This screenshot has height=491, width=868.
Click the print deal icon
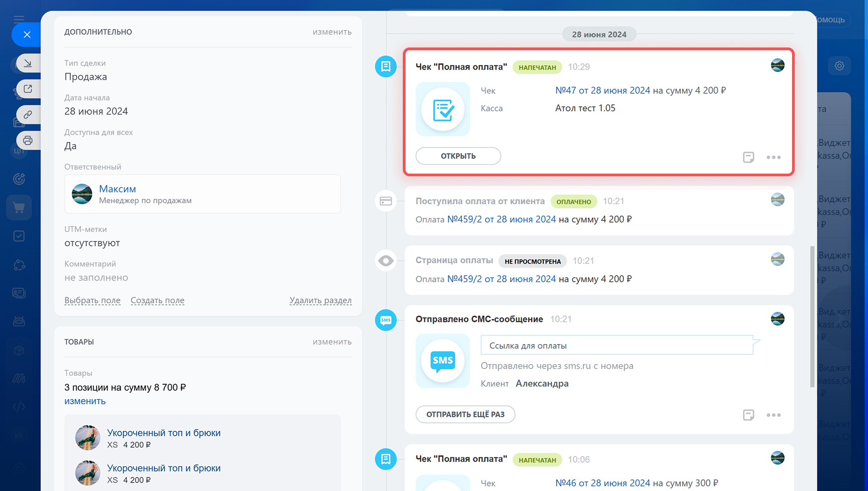tap(28, 141)
